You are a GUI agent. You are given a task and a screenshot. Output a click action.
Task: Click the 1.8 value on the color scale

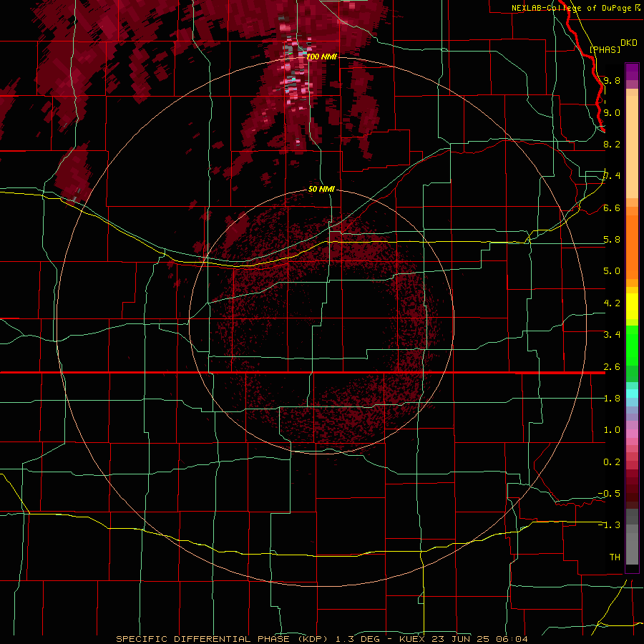pyautogui.click(x=612, y=399)
